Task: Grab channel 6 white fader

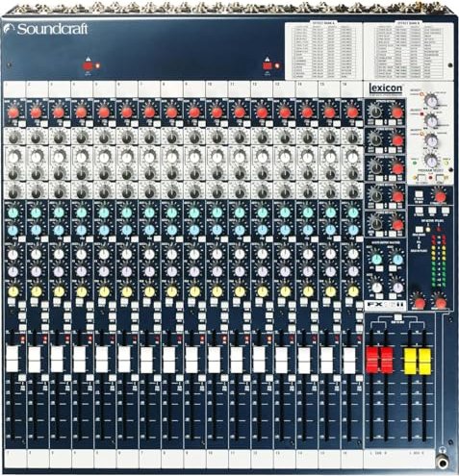Action: click(124, 360)
